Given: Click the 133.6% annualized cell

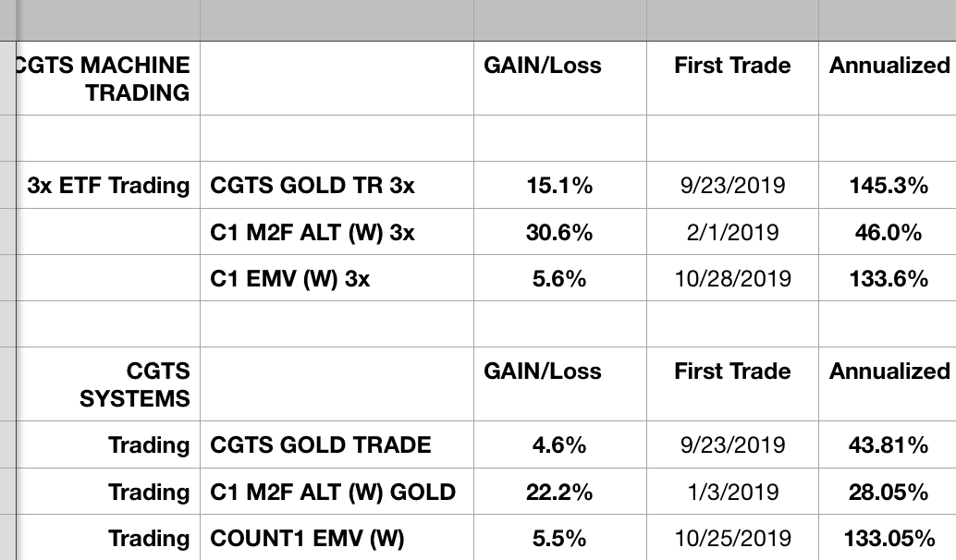Looking at the screenshot, I should coord(888,279).
